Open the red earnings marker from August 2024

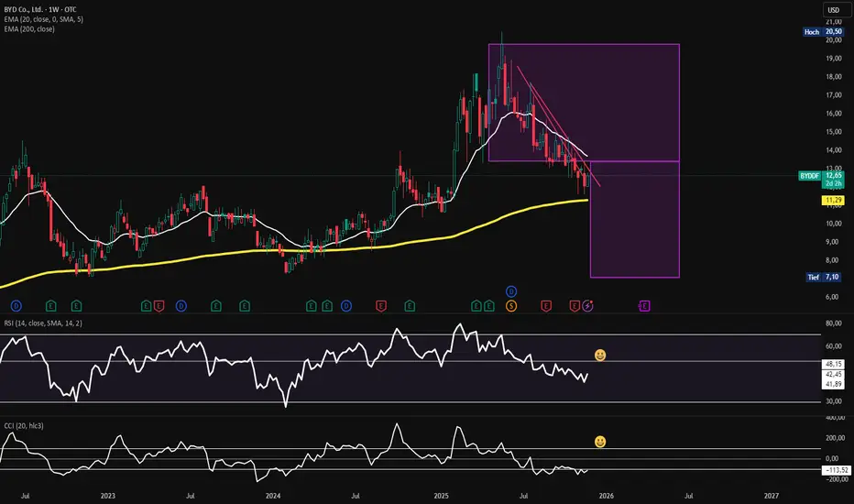[x=381, y=306]
